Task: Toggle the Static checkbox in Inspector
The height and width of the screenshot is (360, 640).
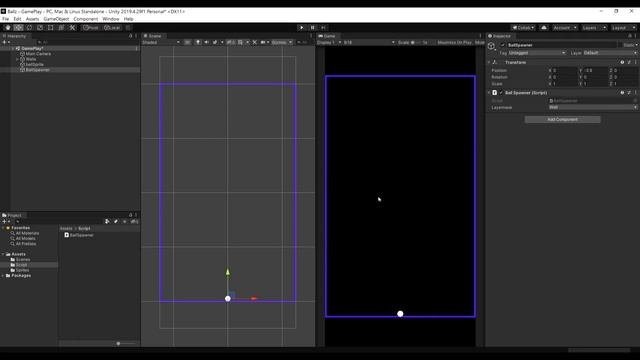Action: coord(620,45)
